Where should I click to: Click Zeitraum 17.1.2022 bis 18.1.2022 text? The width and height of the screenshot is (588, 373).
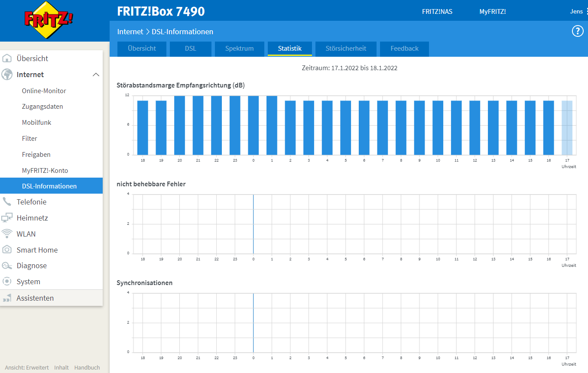[349, 68]
